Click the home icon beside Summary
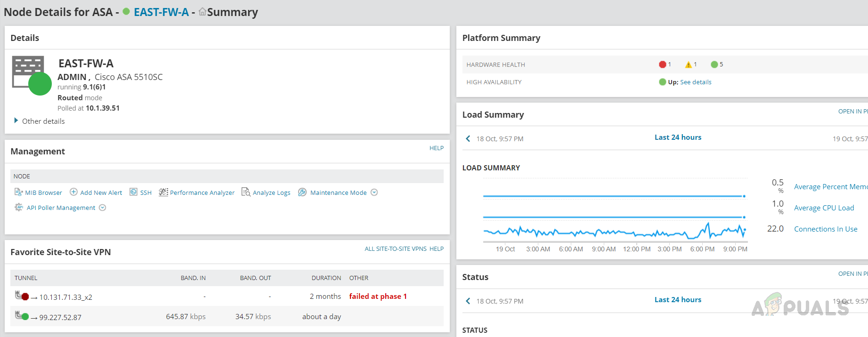This screenshot has height=337, width=868. coord(203,12)
